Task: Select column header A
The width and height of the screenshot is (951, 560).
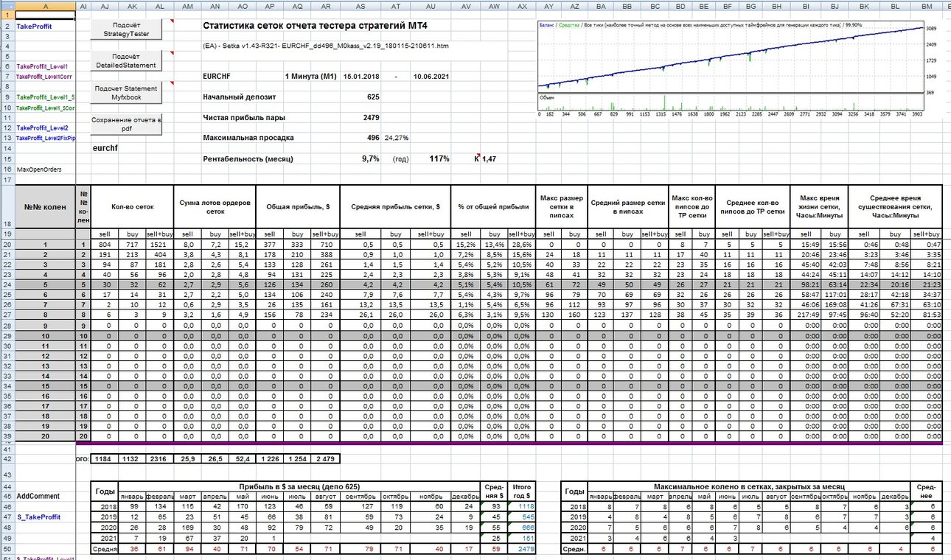Action: 45,6
